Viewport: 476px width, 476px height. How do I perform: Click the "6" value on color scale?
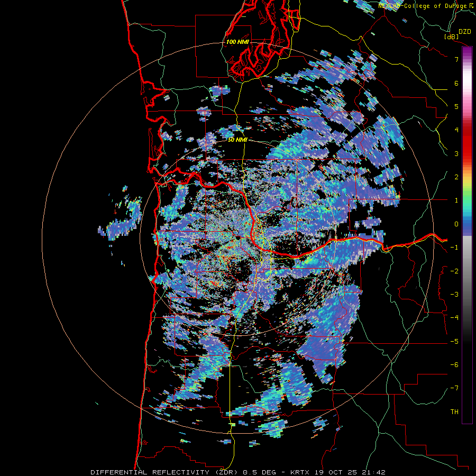point(456,83)
